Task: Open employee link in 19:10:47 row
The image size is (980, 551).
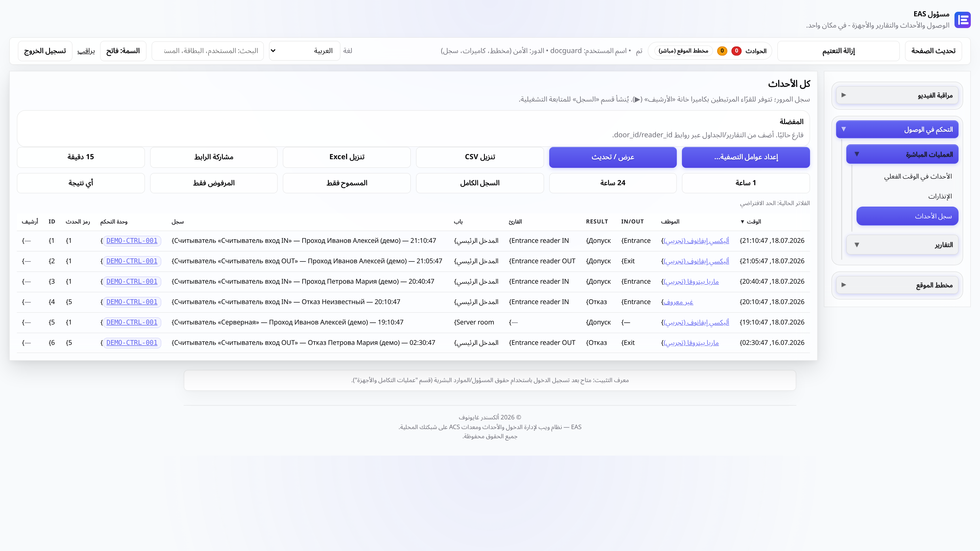Action: tap(696, 322)
